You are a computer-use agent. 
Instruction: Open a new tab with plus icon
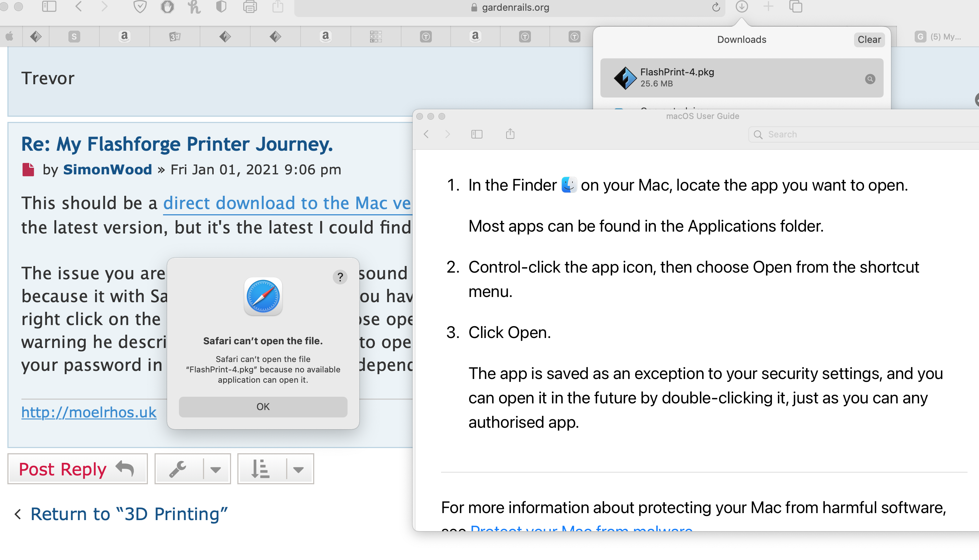click(x=768, y=7)
